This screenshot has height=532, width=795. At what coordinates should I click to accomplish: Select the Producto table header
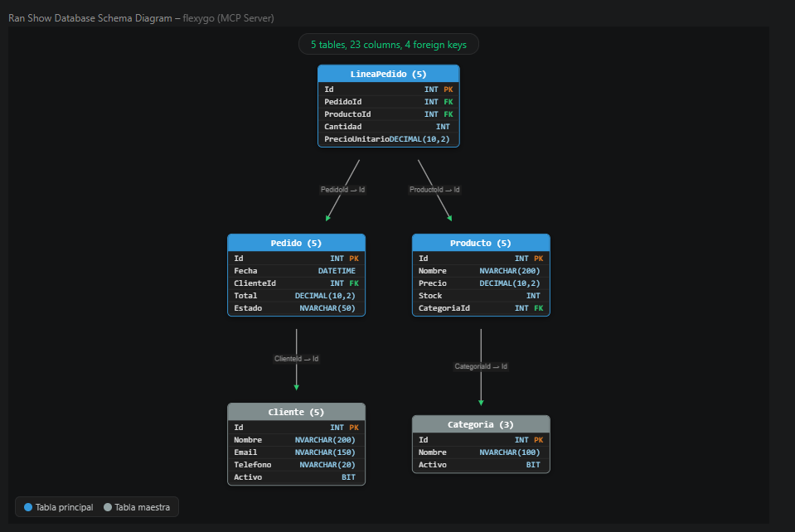tap(481, 243)
